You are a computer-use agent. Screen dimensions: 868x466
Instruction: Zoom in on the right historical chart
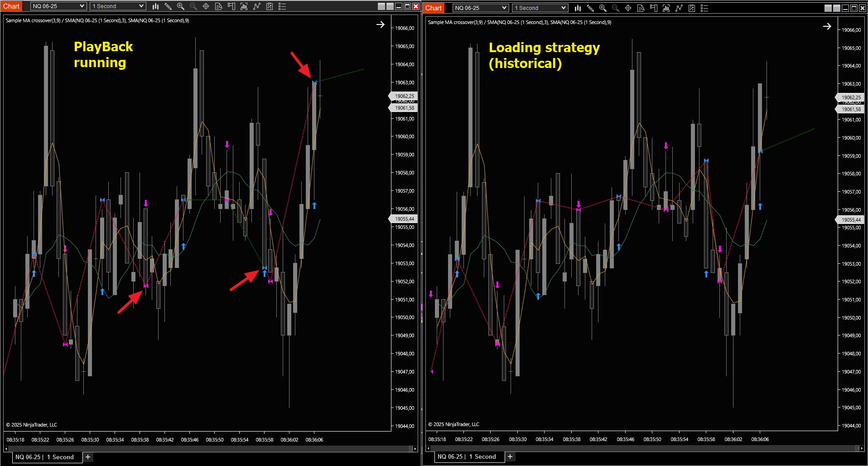[x=603, y=8]
